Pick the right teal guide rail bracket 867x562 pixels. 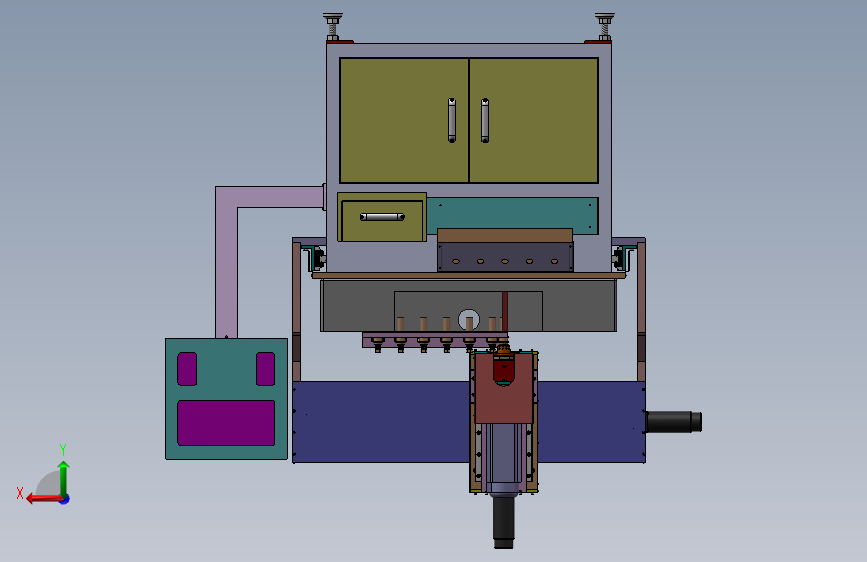pyautogui.click(x=623, y=258)
